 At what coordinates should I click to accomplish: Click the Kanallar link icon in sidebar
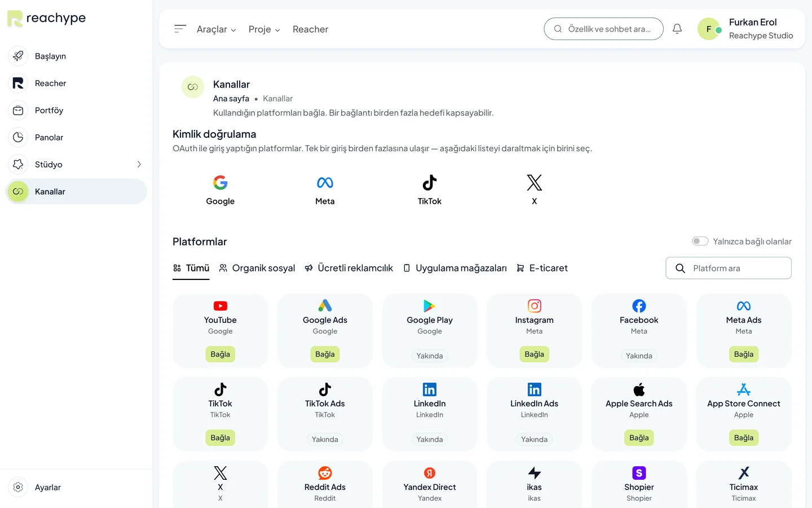click(x=18, y=191)
